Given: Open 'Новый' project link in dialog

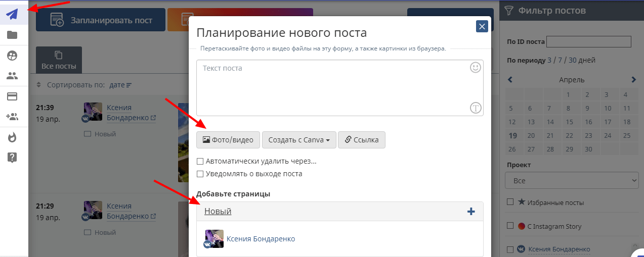Looking at the screenshot, I should (x=218, y=211).
